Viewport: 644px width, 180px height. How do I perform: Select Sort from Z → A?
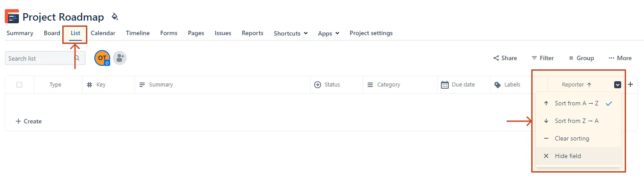click(x=576, y=121)
